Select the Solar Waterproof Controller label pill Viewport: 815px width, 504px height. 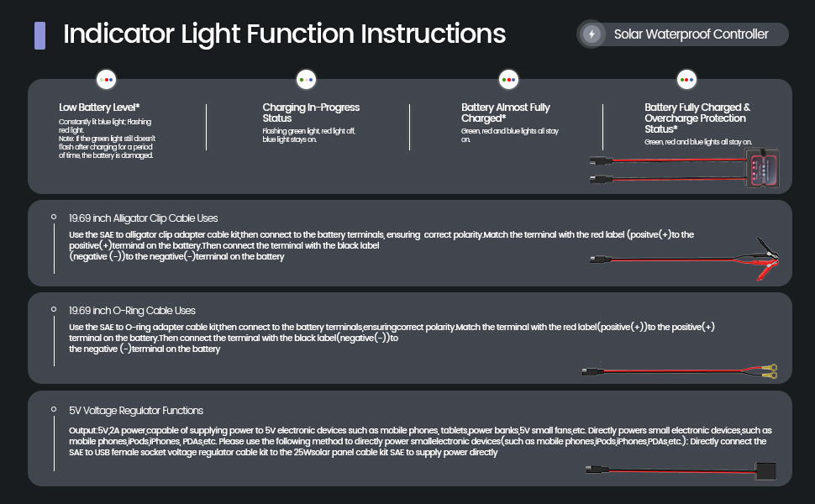(682, 34)
